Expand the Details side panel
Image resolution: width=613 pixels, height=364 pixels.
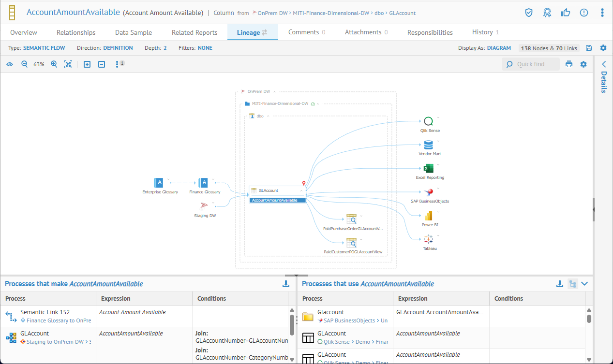[x=603, y=64]
